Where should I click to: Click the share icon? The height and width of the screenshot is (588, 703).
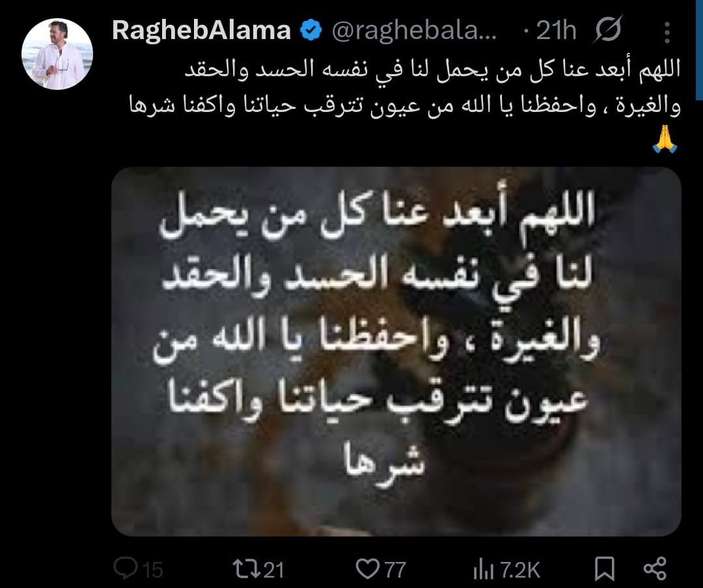(655, 568)
